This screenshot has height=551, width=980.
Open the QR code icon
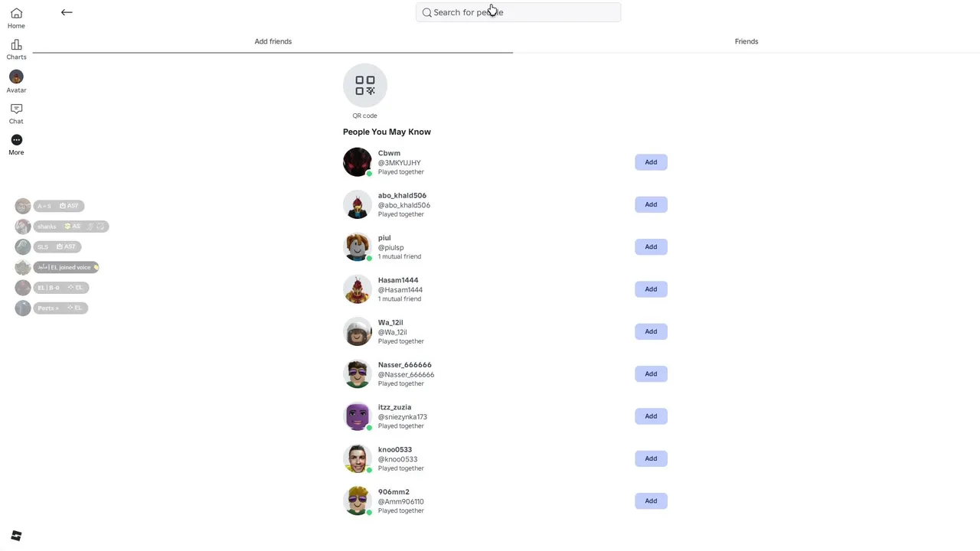(x=365, y=86)
